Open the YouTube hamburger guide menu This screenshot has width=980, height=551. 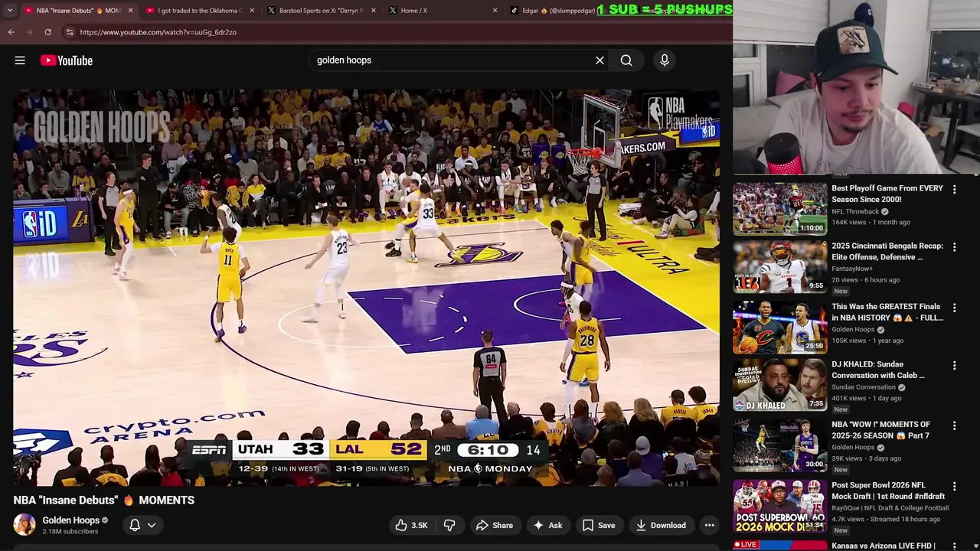(20, 60)
